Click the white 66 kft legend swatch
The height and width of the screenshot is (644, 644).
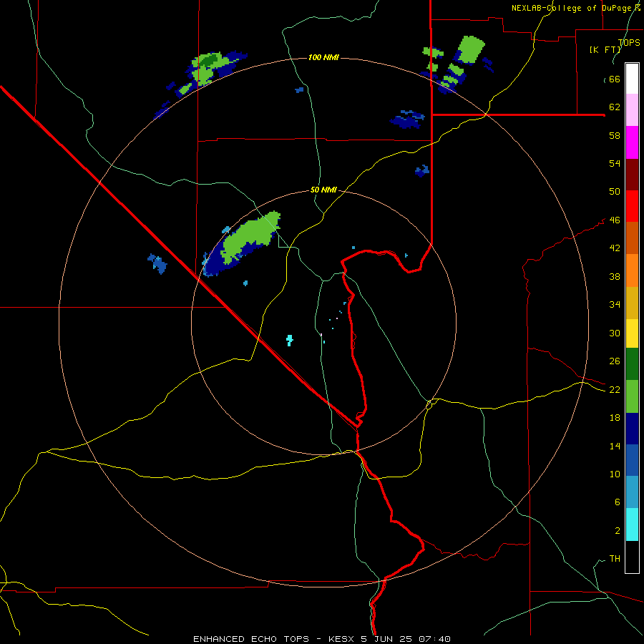click(632, 79)
